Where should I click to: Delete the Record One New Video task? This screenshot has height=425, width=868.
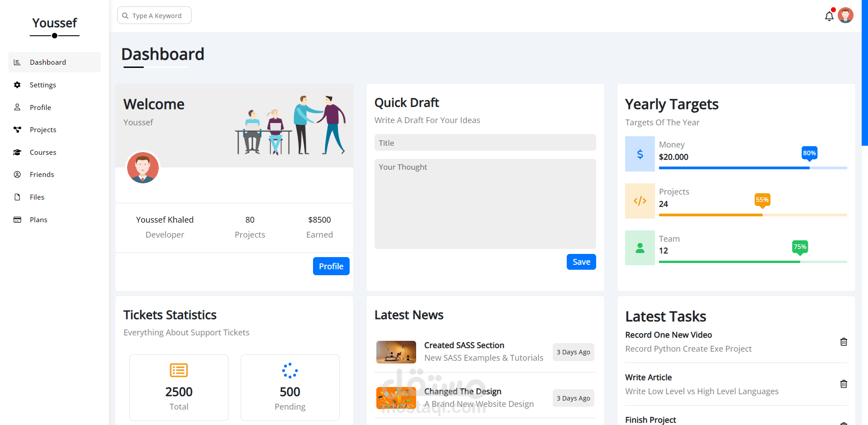click(844, 342)
